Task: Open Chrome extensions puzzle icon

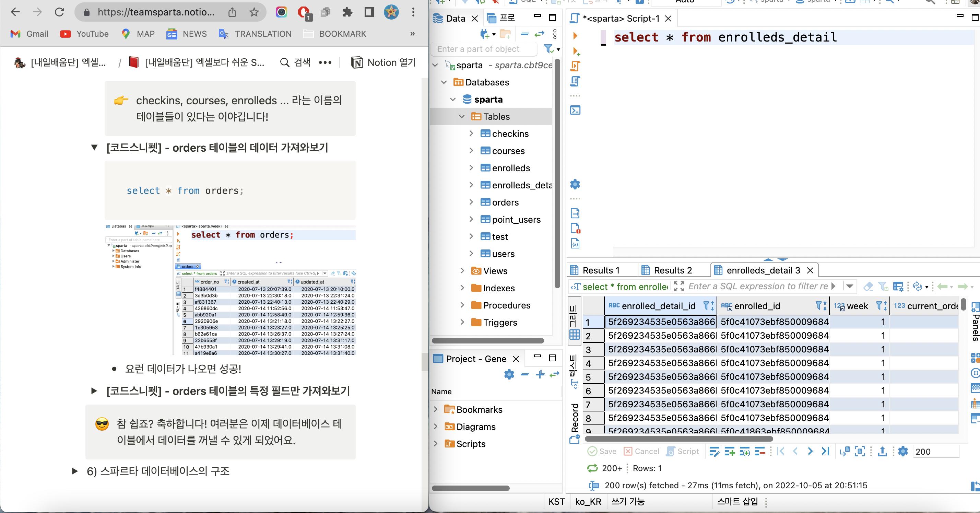Action: click(347, 12)
